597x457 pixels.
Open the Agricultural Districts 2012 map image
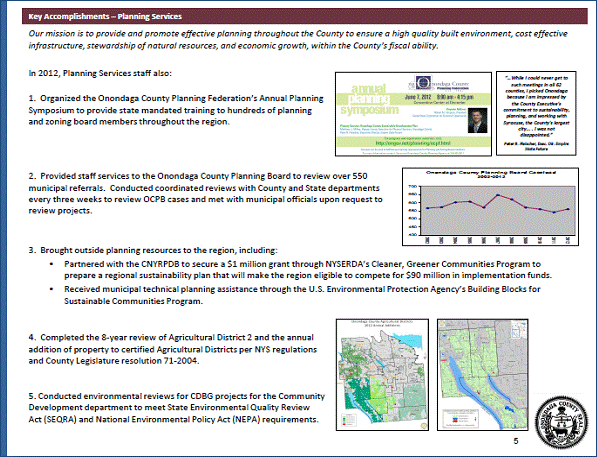pos(382,375)
